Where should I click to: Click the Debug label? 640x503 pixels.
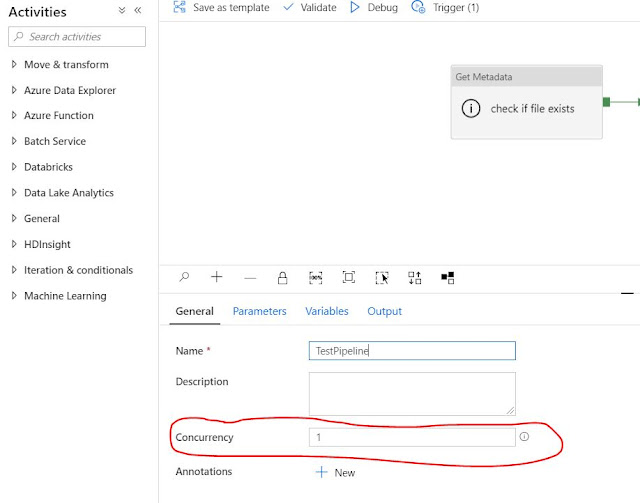click(x=382, y=7)
